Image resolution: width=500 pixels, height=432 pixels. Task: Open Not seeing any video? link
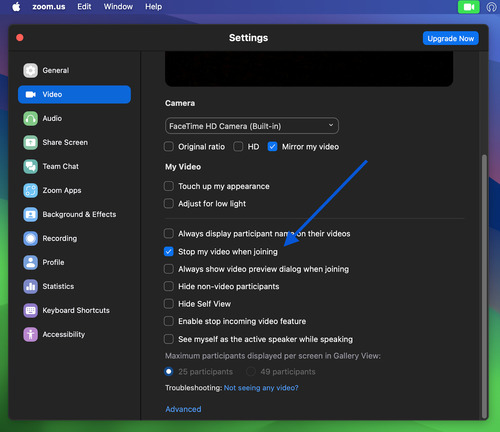click(x=261, y=388)
